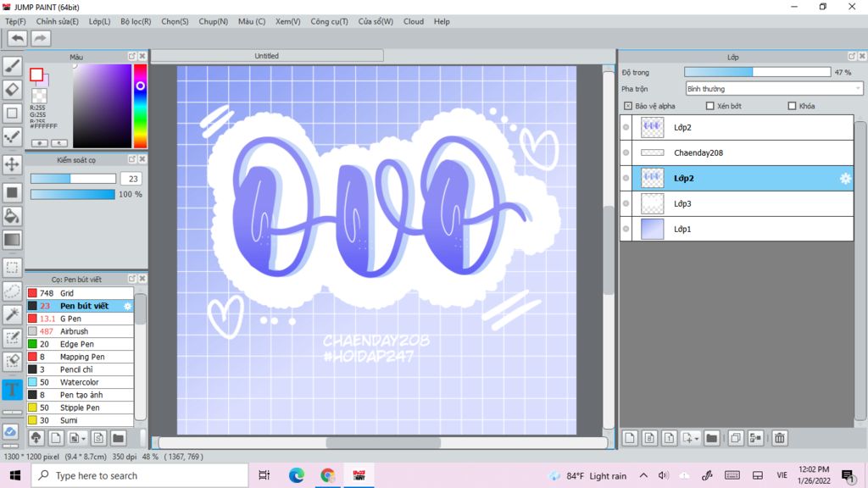
Task: Open Tệp(F) menu
Action: pyautogui.click(x=15, y=21)
